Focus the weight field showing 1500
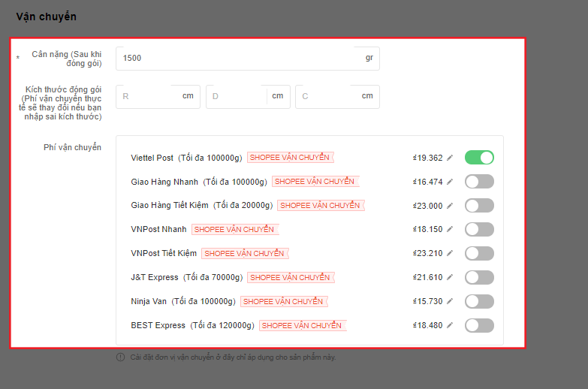Viewport: 588px width, 389px height. coord(248,58)
